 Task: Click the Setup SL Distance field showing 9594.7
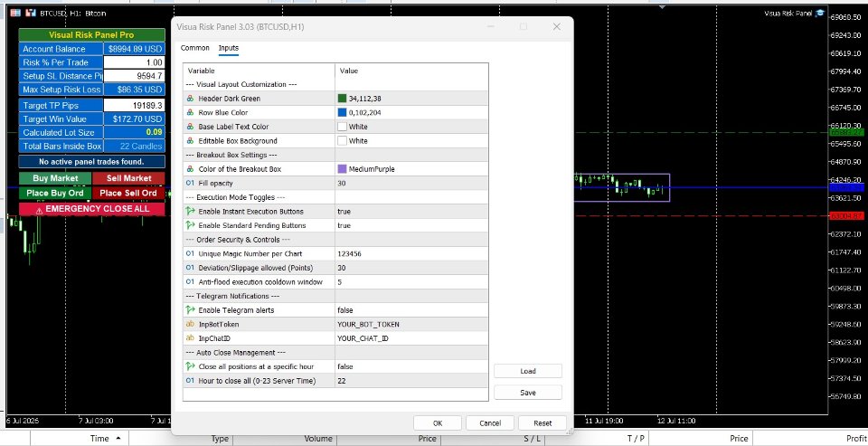tap(134, 76)
